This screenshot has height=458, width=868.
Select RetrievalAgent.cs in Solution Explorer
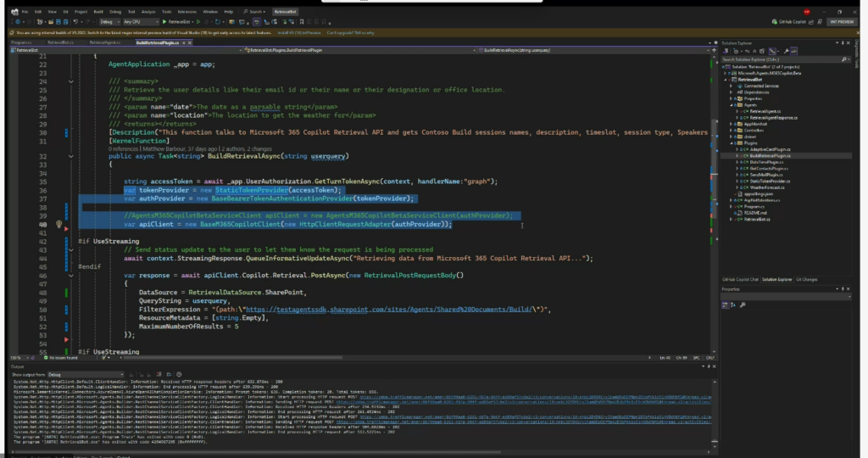[x=765, y=111]
